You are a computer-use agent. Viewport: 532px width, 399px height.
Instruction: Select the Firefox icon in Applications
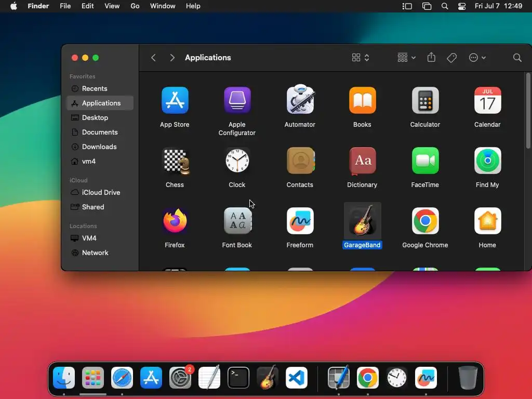pos(175,221)
